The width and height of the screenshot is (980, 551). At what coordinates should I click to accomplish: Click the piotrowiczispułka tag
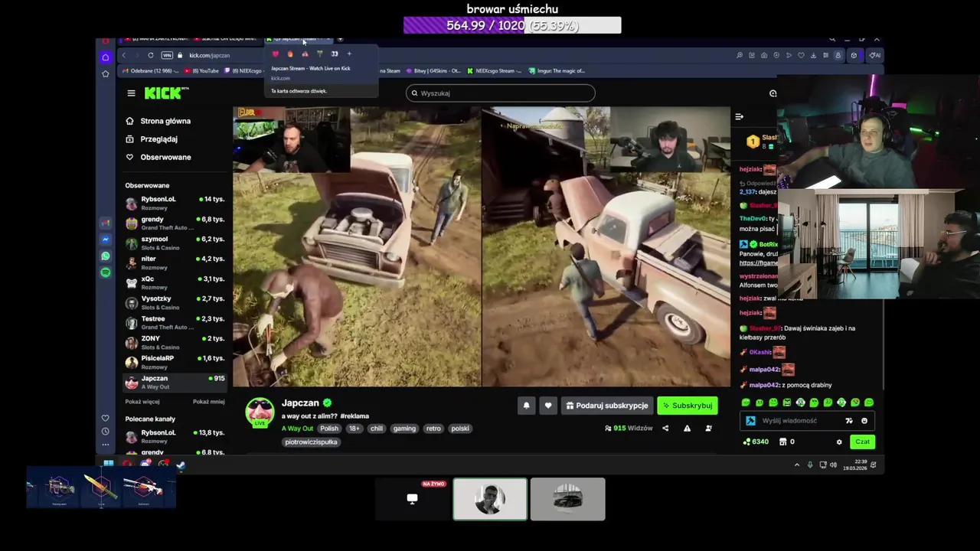point(311,442)
